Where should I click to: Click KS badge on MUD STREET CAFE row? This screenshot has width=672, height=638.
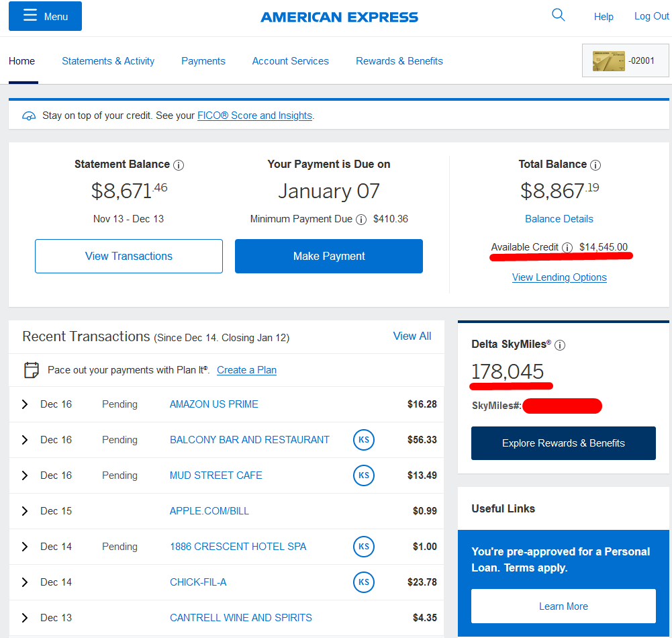(364, 475)
